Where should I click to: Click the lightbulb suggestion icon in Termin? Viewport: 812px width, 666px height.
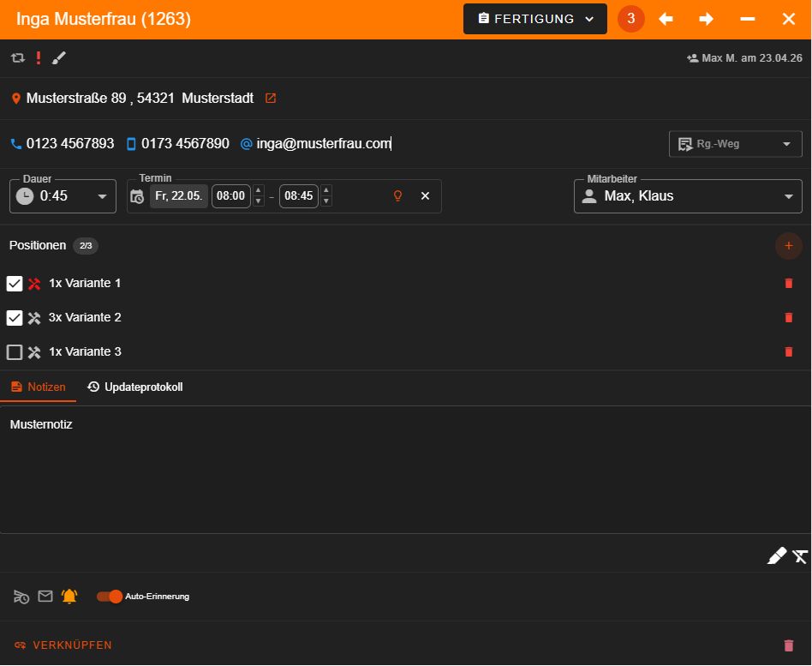point(397,196)
